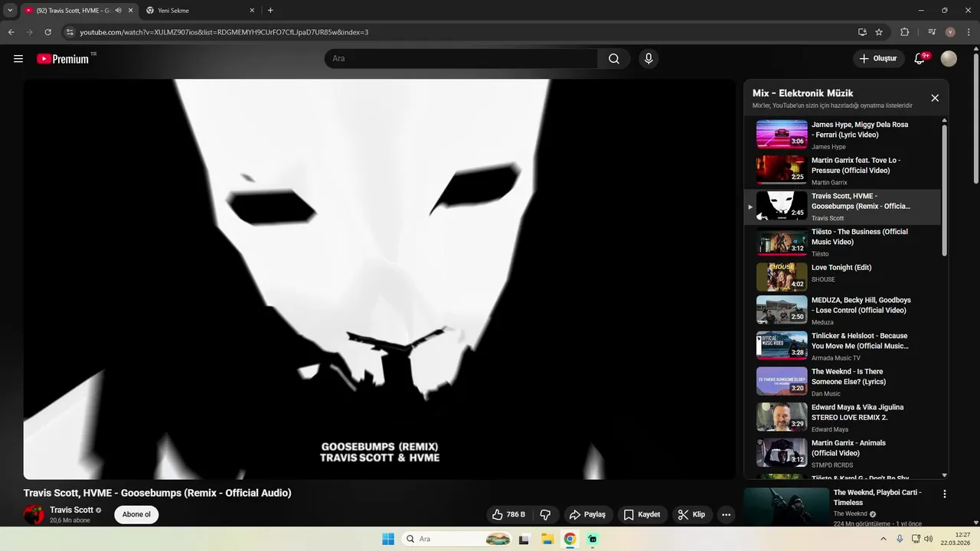Show hidden system tray icons
The height and width of the screenshot is (551, 980).
click(x=884, y=539)
